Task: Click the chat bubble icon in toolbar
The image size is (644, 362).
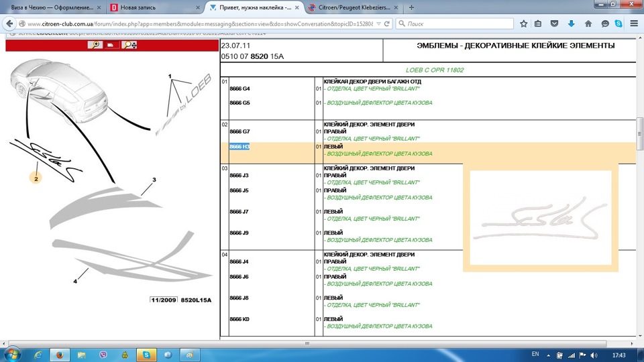Action: point(605,24)
